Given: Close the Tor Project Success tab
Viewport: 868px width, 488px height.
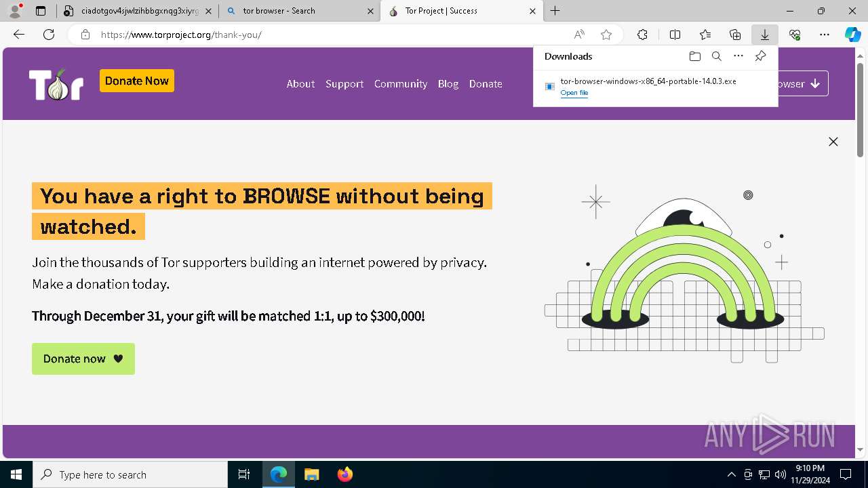Looking at the screenshot, I should pos(532,11).
